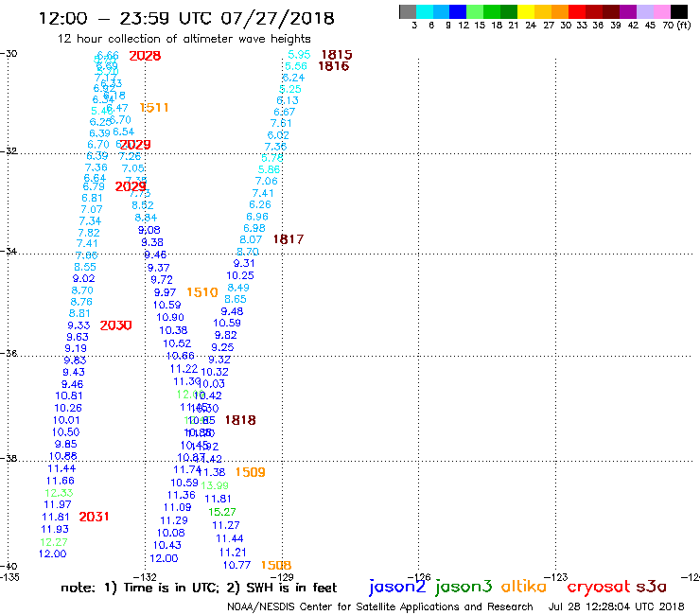Click the 7.61 wave height value
The height and width of the screenshot is (615, 700).
281,123
